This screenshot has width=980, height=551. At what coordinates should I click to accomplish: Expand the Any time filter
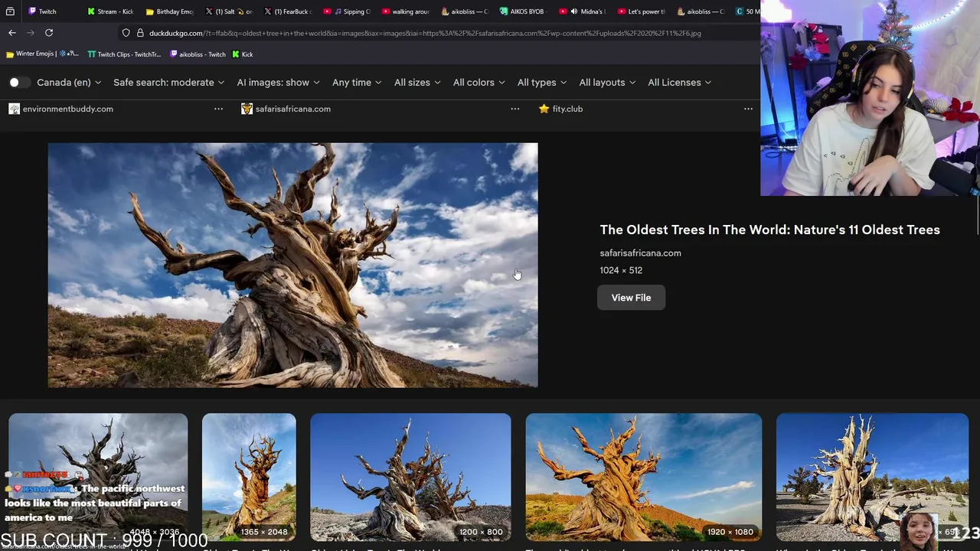coord(357,83)
